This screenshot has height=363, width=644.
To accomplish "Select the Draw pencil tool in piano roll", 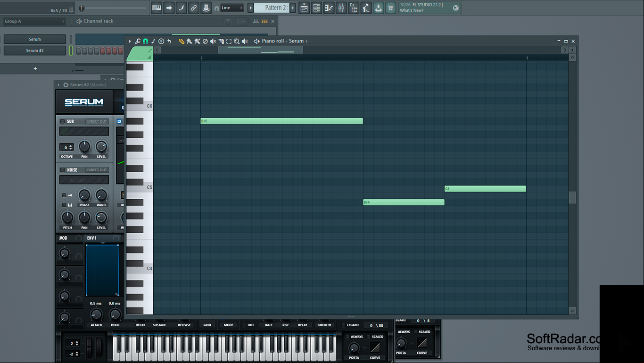I will pos(182,41).
